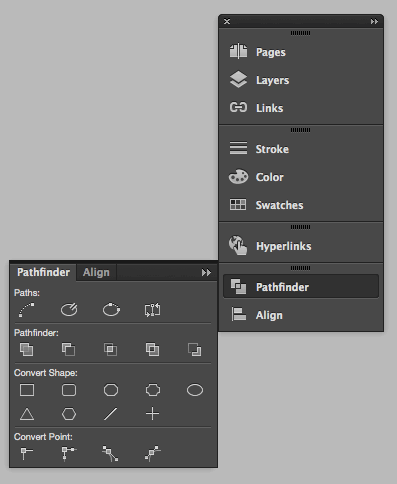Screen dimensions: 397x484
Task: Click the Join Path icon
Action: 27,310
